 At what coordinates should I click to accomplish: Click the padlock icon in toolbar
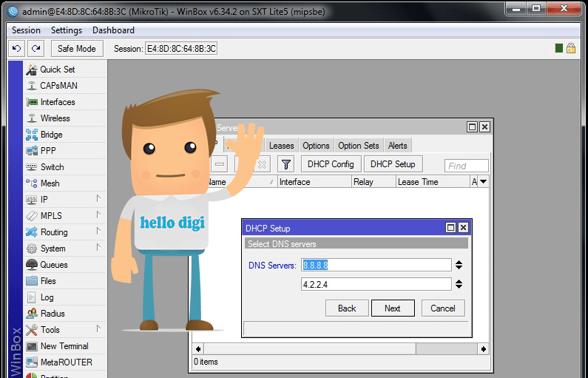pos(571,48)
